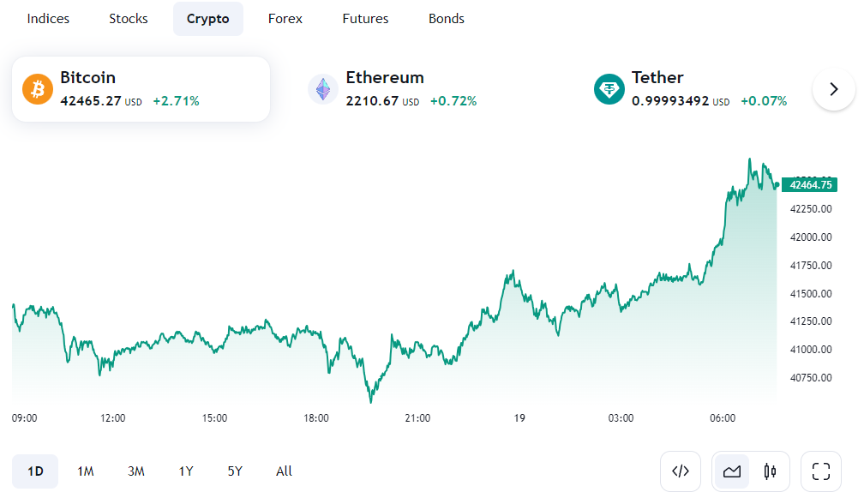Screen dimensions: 864x504
Task: Click the 42464.75 current price label
Action: (x=809, y=185)
